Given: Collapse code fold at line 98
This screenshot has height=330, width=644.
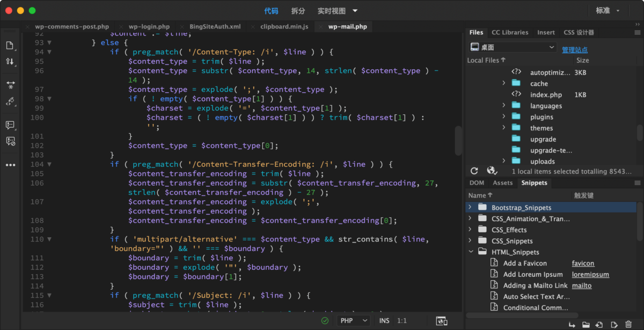Looking at the screenshot, I should [x=49, y=99].
